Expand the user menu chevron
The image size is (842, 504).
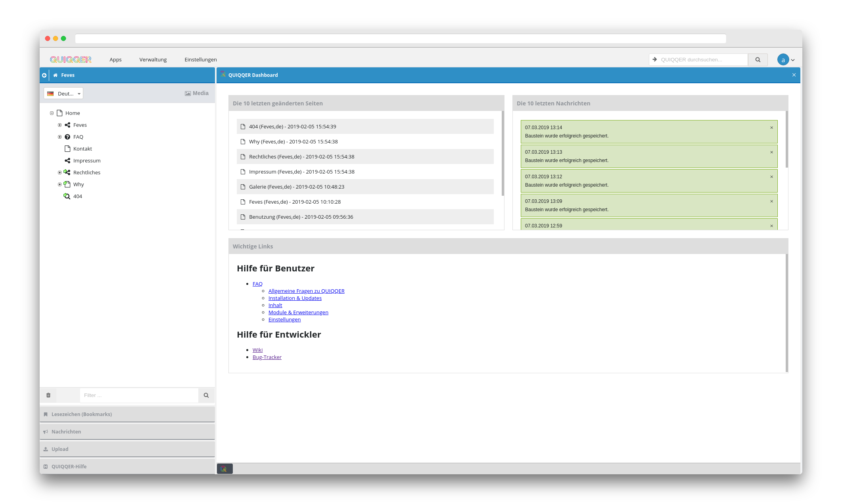click(793, 60)
